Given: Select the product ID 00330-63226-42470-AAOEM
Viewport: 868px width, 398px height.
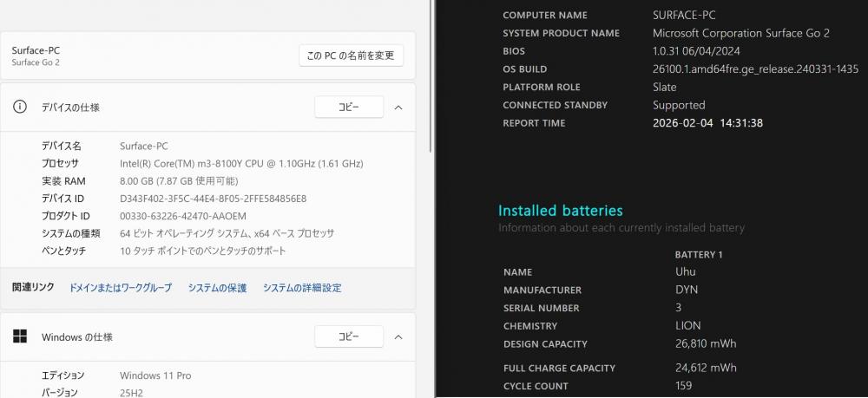Looking at the screenshot, I should tap(183, 216).
